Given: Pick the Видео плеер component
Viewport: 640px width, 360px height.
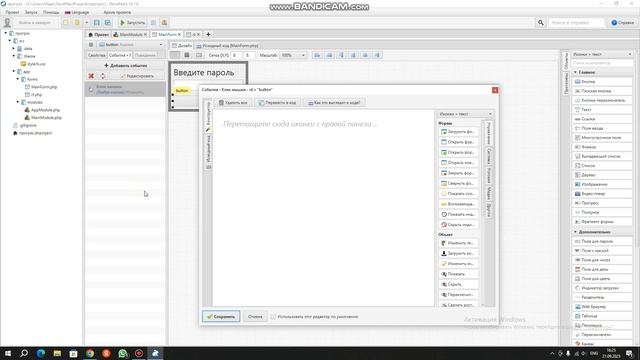Looking at the screenshot, I should click(x=602, y=193).
